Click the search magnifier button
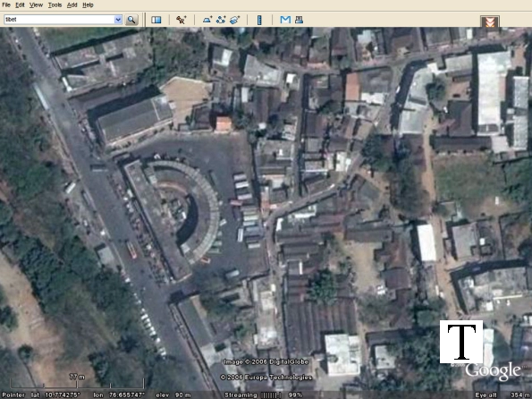Image resolution: width=532 pixels, height=399 pixels. point(131,20)
